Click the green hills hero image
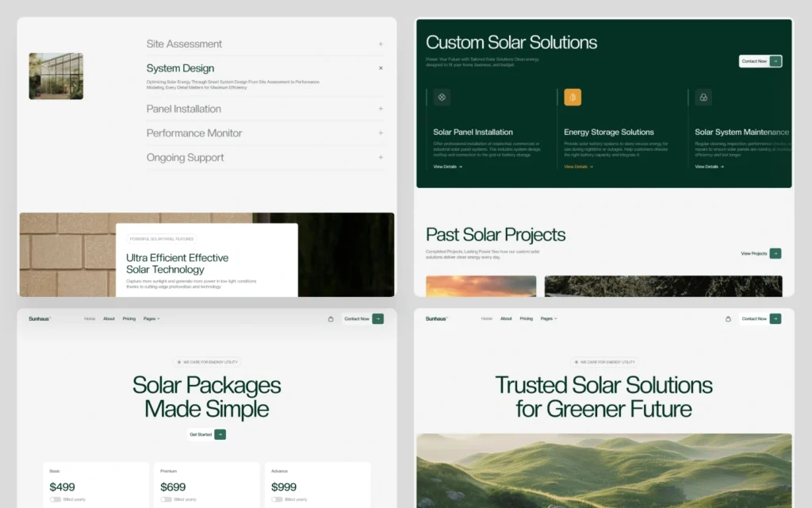 click(603, 471)
